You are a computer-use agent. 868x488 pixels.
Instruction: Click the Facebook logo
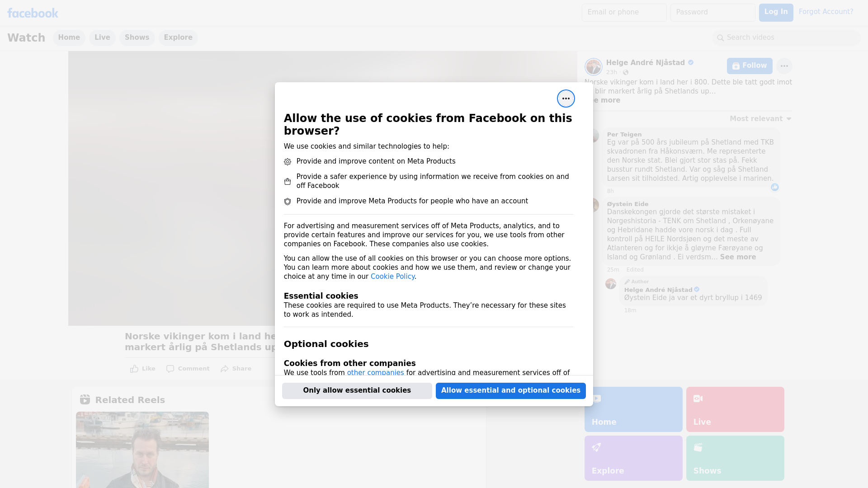[33, 13]
